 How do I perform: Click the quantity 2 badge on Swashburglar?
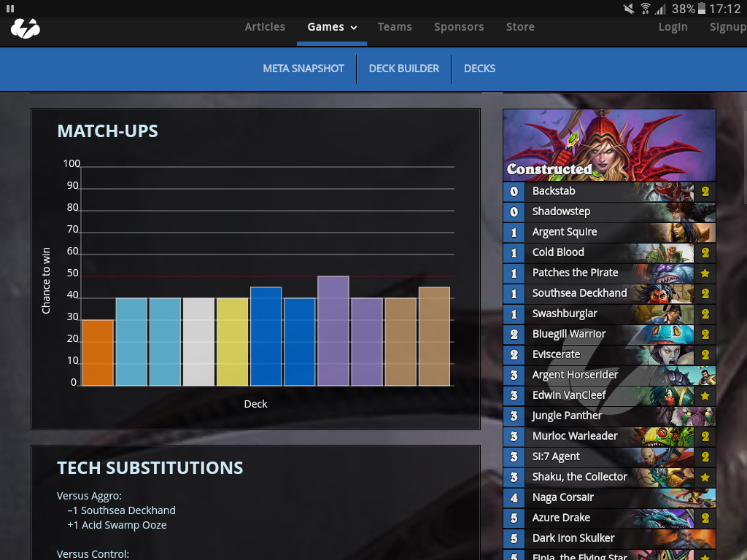click(x=705, y=314)
